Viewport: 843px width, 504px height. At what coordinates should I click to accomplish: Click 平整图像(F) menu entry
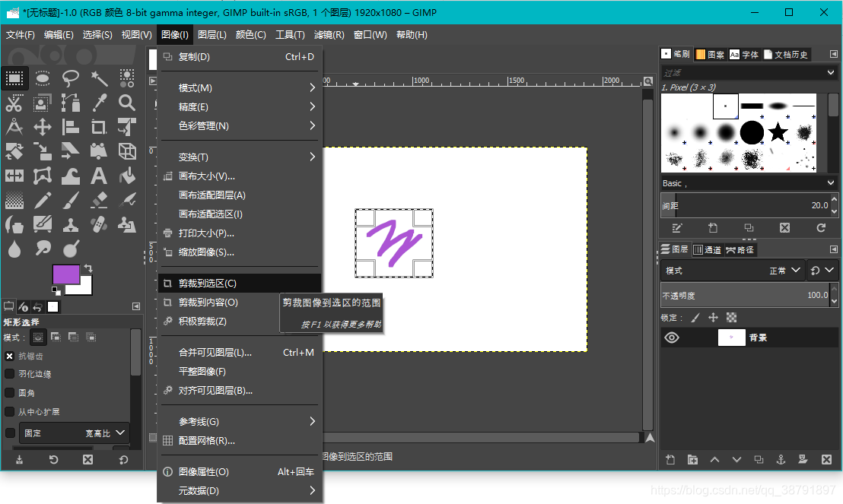[x=240, y=371]
